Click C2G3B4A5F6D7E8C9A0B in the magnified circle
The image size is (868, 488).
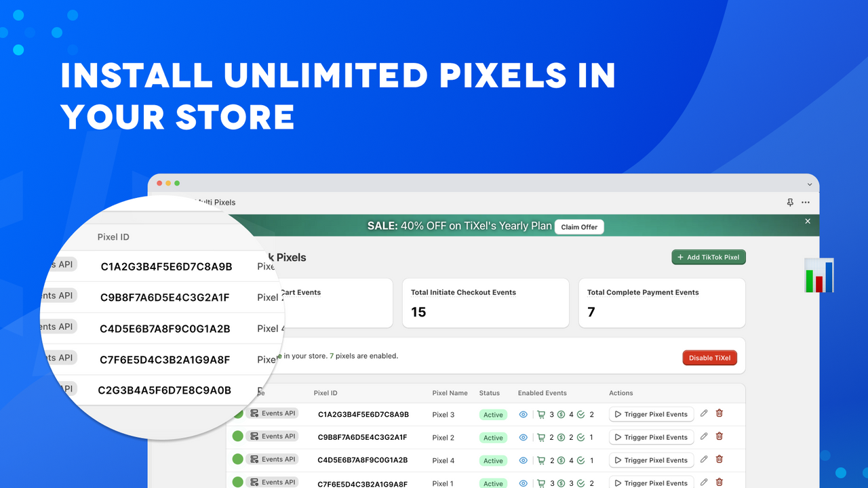[x=165, y=390]
